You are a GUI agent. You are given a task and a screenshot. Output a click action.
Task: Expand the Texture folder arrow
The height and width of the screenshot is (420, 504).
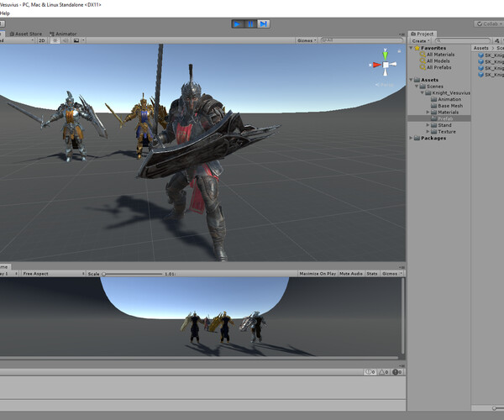(x=428, y=131)
